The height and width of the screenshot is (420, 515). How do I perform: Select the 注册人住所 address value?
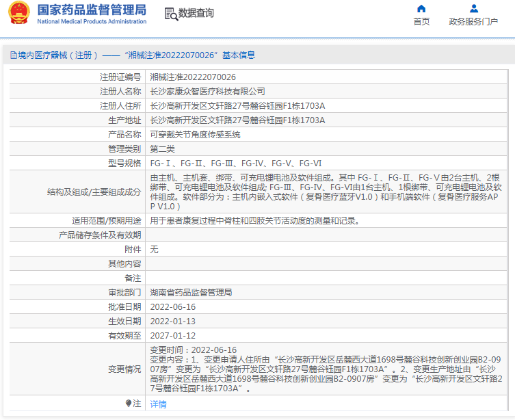click(x=237, y=106)
